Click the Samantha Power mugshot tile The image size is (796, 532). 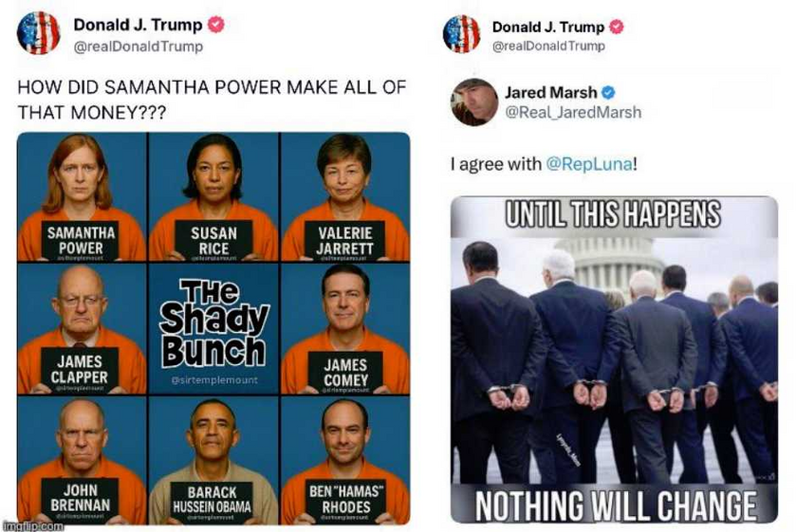[x=82, y=197]
